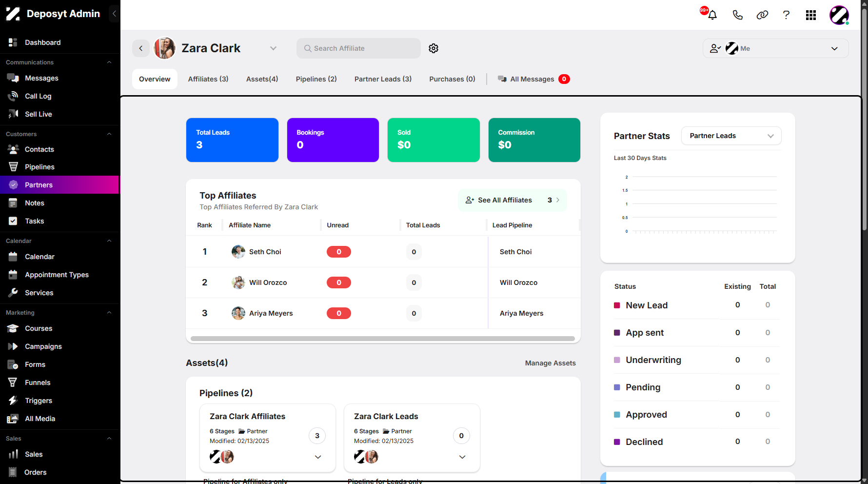Open the notifications bell icon
This screenshot has height=484, width=868.
(712, 15)
